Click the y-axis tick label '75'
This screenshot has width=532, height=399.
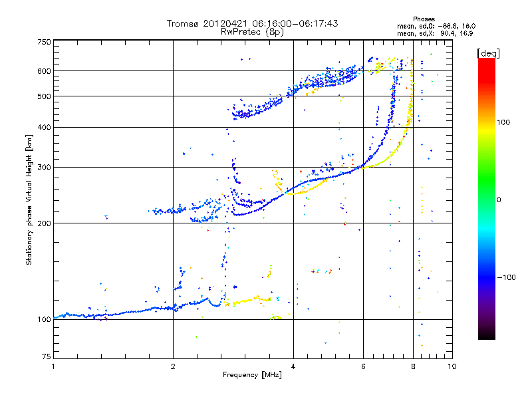47,356
